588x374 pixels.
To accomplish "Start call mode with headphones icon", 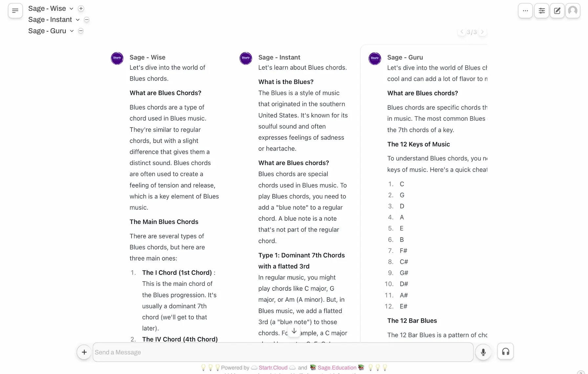I will coord(505,352).
